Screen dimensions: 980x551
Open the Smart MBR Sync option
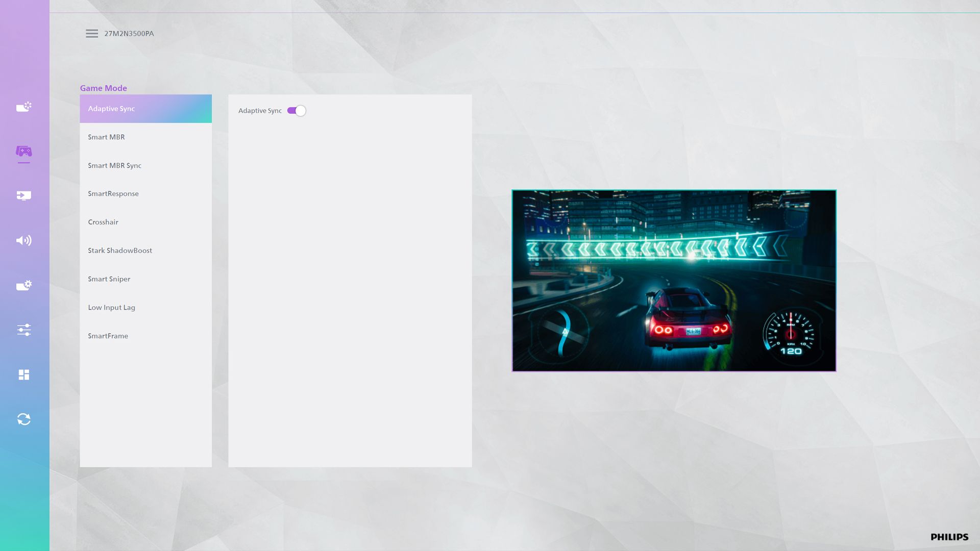click(x=145, y=166)
